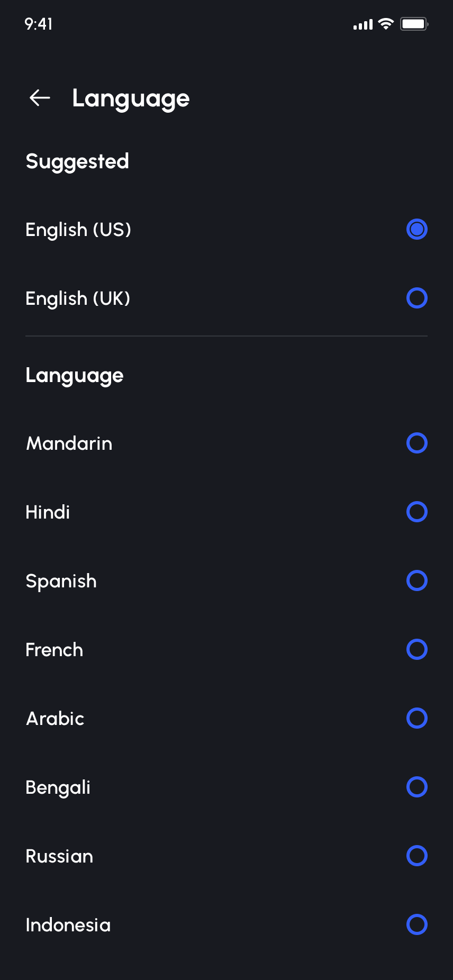Select the Russian radio button
Viewport: 453px width, 980px height.
[416, 856]
